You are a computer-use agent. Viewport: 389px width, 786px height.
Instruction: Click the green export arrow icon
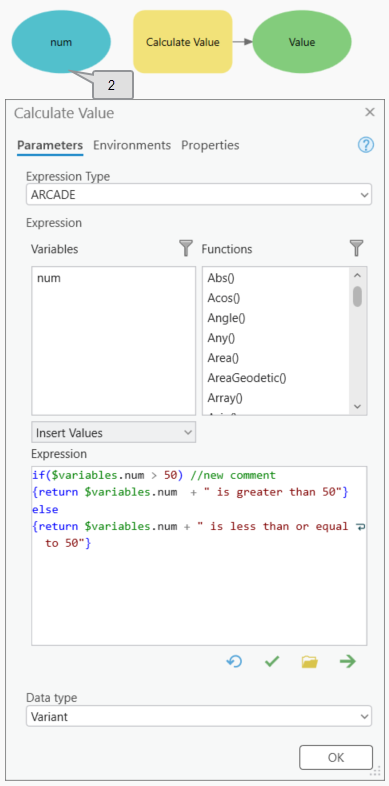coord(347,662)
